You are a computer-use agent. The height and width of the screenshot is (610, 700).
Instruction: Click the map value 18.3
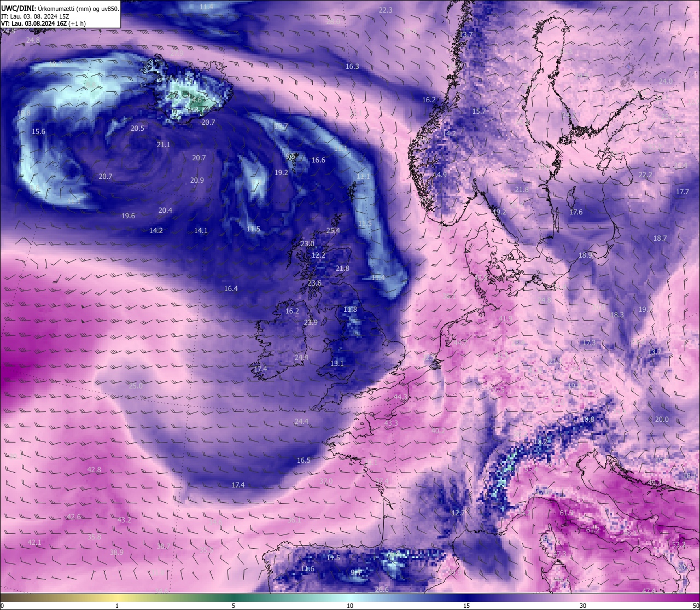point(617,315)
